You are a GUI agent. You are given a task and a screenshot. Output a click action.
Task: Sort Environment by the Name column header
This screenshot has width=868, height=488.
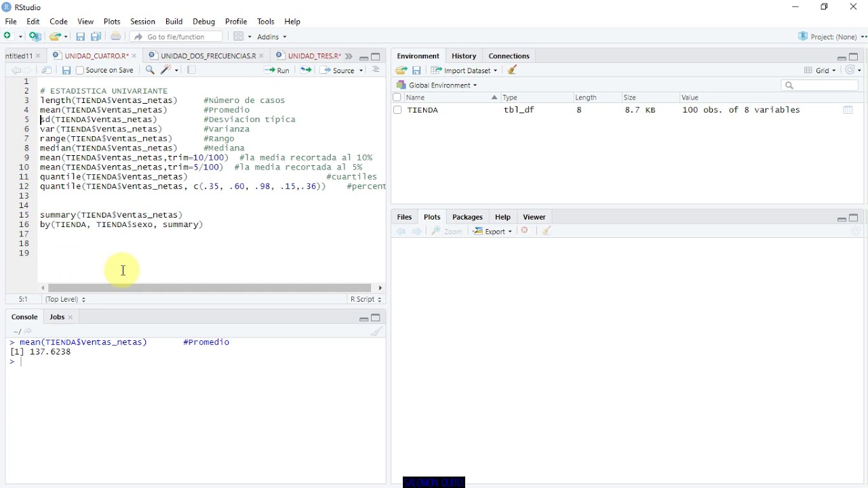(x=452, y=98)
